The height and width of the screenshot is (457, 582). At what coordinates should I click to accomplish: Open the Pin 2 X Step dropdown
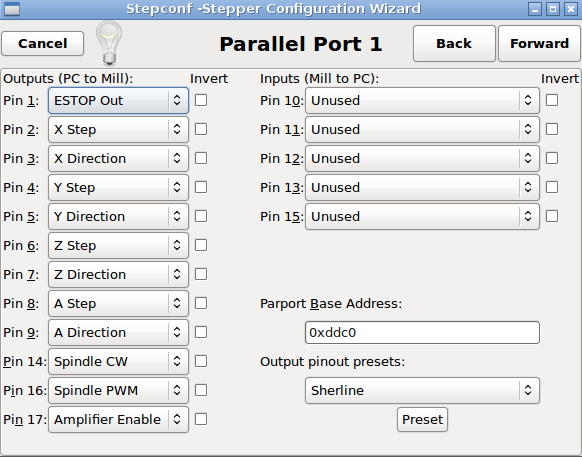pos(118,130)
